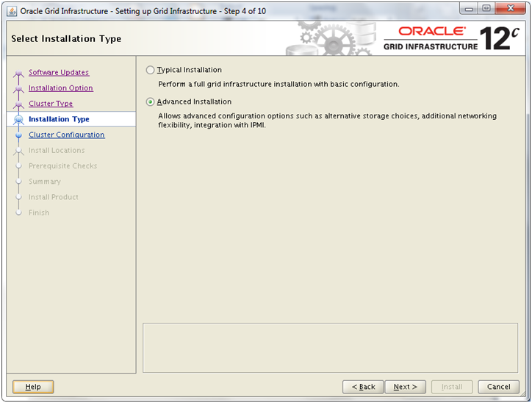
Task: Click the Software Updates step marker icon
Action: 18,73
